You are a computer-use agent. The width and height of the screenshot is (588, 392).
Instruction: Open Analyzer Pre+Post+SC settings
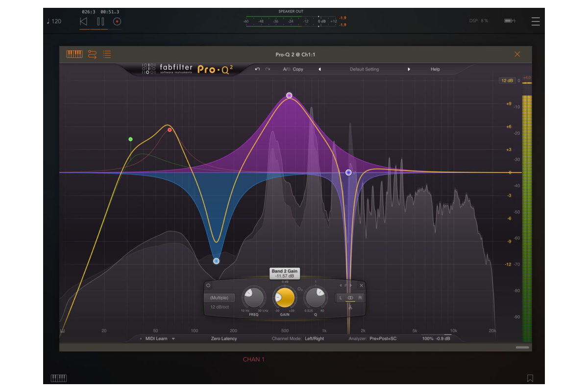click(383, 339)
